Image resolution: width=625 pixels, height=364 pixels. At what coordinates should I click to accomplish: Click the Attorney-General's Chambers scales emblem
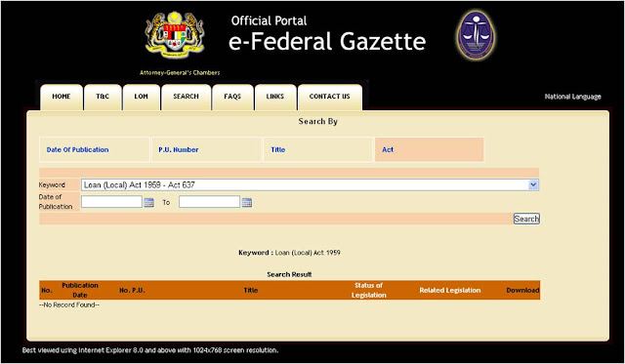click(476, 35)
